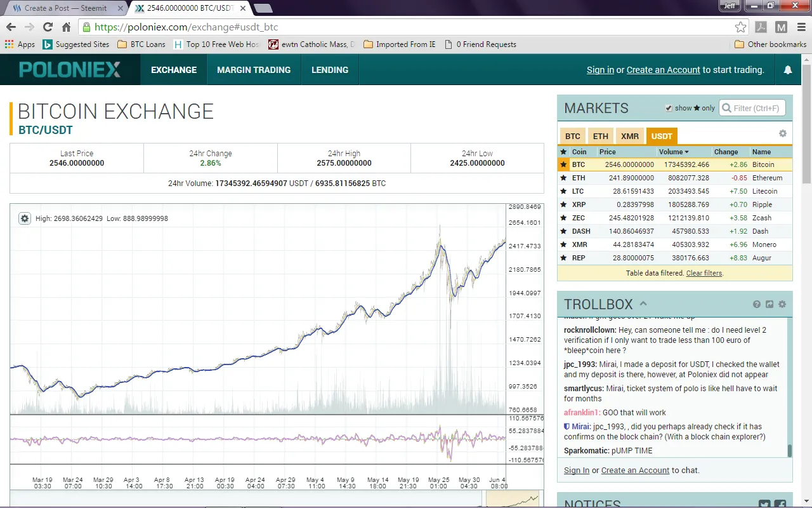
Task: Sort markets by the Change column
Action: (x=726, y=152)
